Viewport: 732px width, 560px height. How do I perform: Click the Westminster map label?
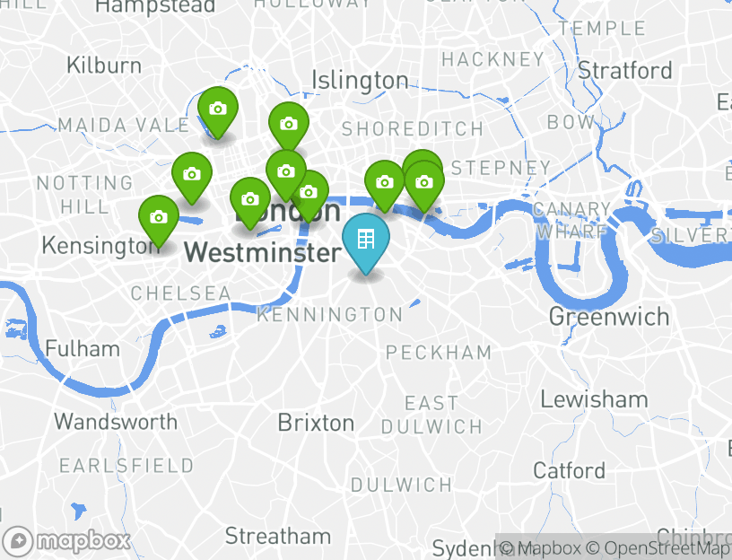263,253
